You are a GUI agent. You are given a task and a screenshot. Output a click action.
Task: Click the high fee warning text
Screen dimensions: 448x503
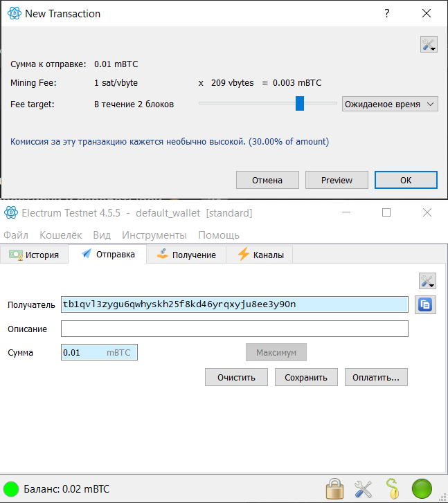click(170, 141)
